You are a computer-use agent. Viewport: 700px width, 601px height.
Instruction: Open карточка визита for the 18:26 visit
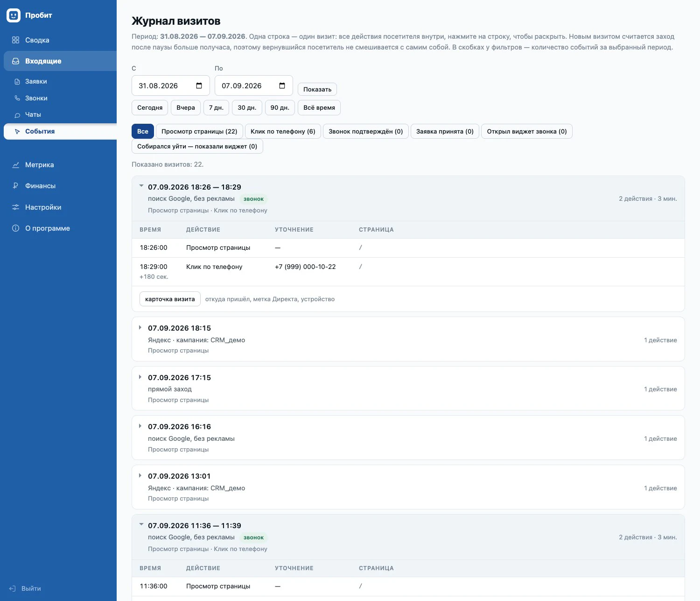click(170, 299)
